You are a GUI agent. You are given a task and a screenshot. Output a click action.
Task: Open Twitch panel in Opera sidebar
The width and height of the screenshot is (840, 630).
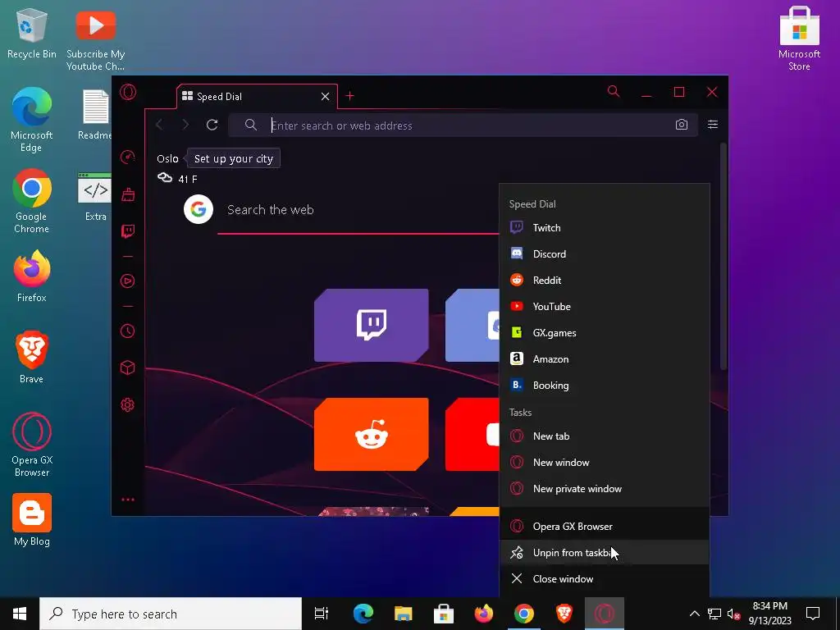[x=127, y=231]
